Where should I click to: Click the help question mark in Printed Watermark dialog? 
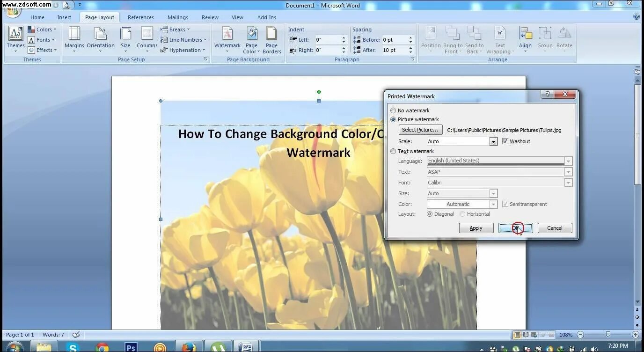point(547,94)
